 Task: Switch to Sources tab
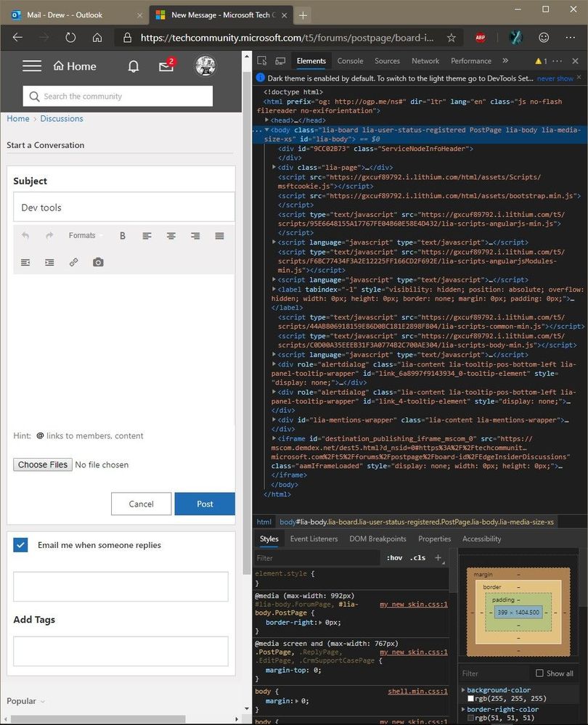coord(387,61)
